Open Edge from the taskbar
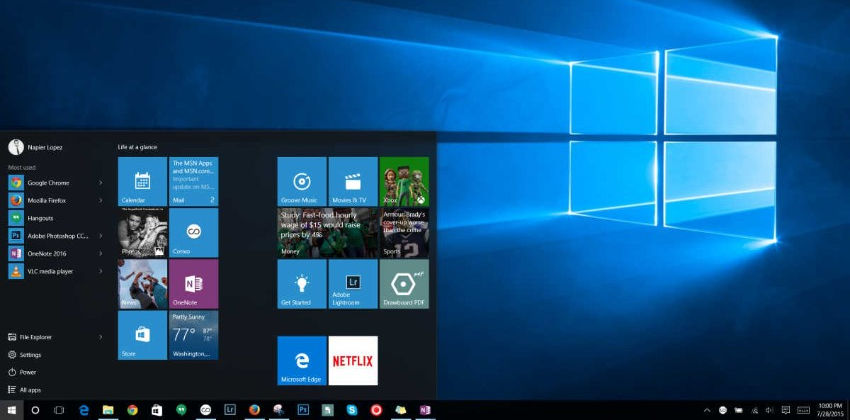The image size is (850, 420). coord(84,410)
